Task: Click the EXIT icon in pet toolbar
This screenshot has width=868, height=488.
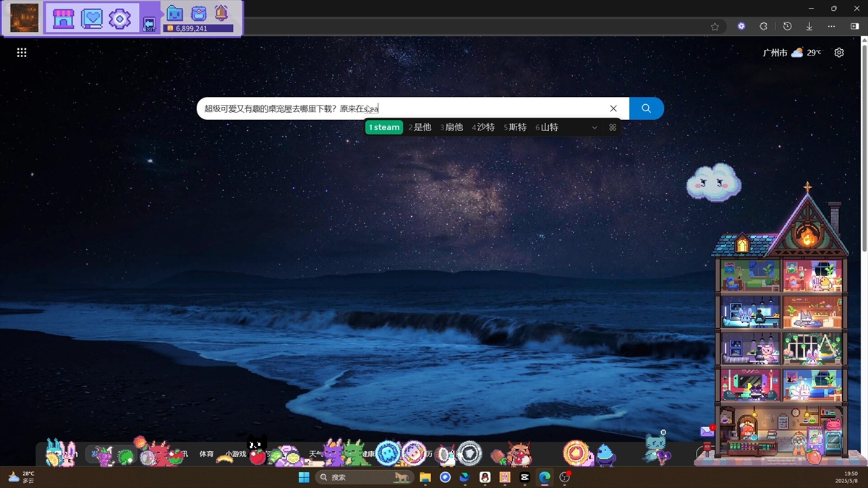Action: coord(149,24)
